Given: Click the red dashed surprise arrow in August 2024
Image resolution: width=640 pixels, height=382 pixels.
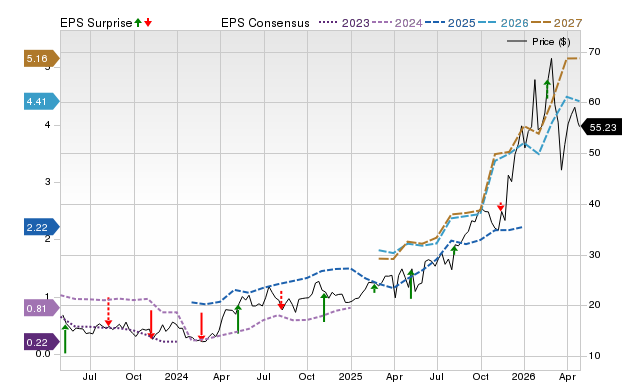Looking at the screenshot, I should [x=281, y=300].
